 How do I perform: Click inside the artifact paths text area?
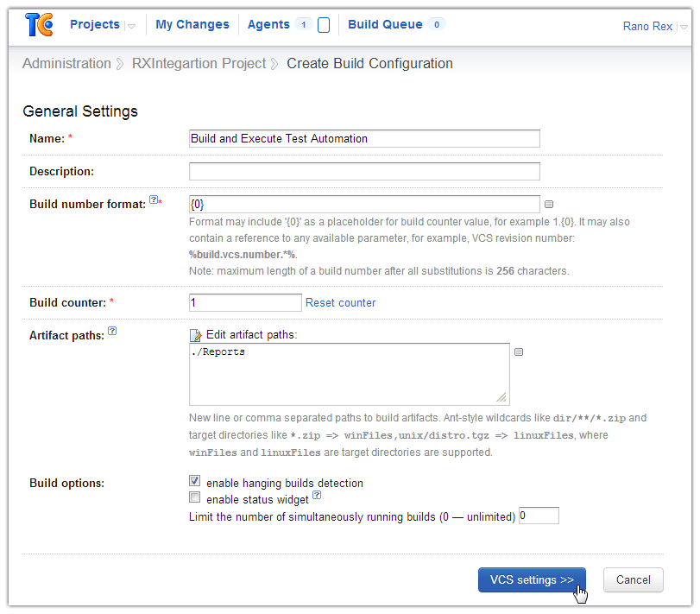pyautogui.click(x=349, y=374)
